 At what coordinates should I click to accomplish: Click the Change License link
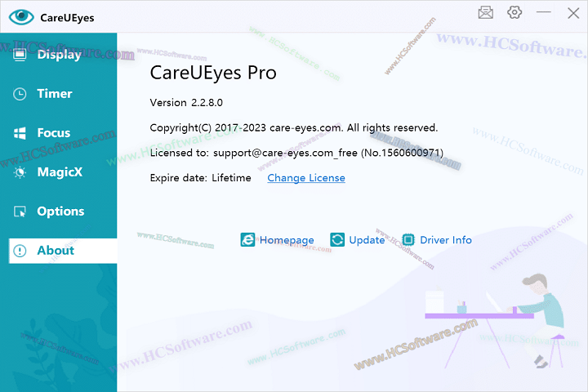click(306, 178)
